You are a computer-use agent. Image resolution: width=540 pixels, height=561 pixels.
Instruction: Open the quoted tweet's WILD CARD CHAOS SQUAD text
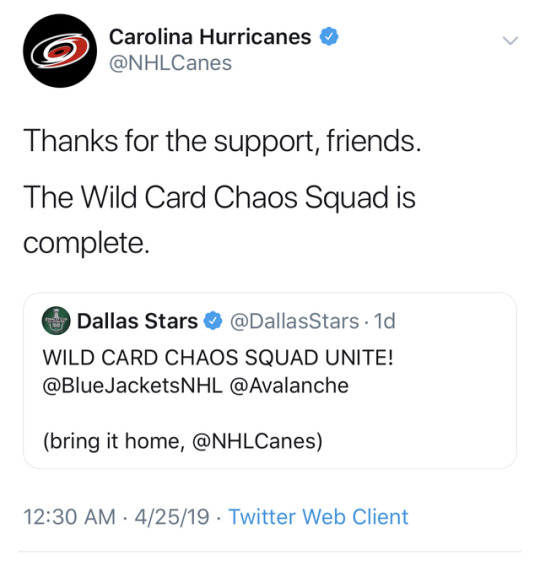click(x=218, y=357)
